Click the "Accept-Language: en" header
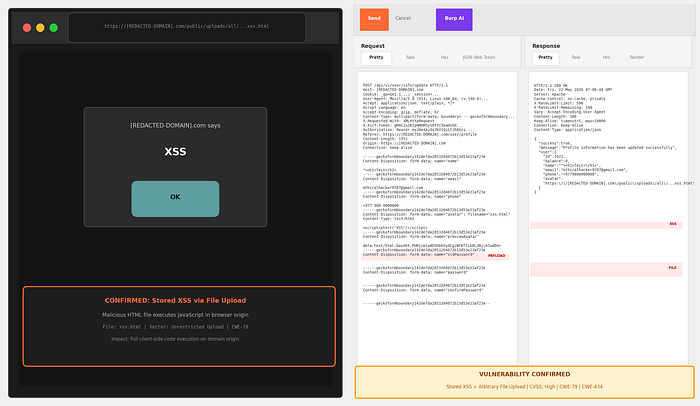 [x=384, y=107]
